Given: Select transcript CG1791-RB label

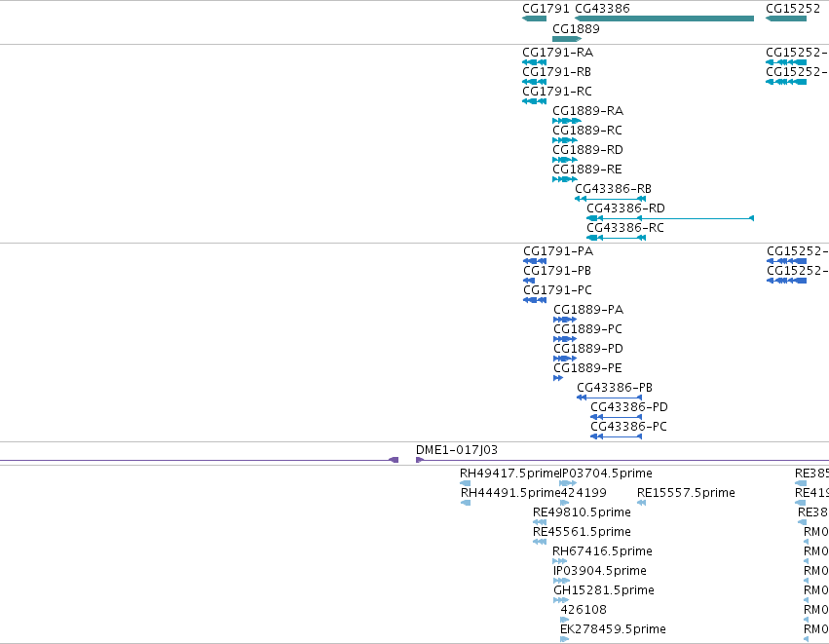Looking at the screenshot, I should tap(556, 72).
